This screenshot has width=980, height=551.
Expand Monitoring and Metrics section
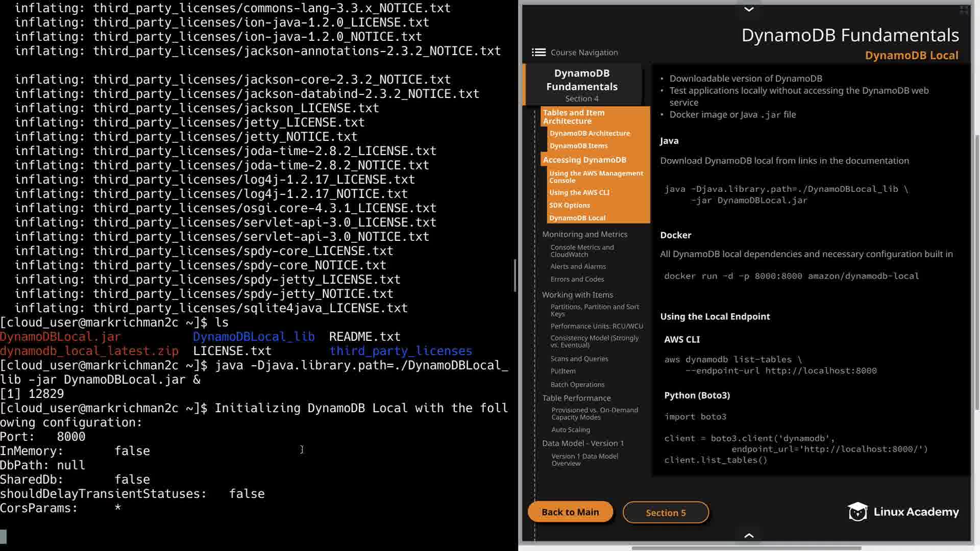[584, 234]
